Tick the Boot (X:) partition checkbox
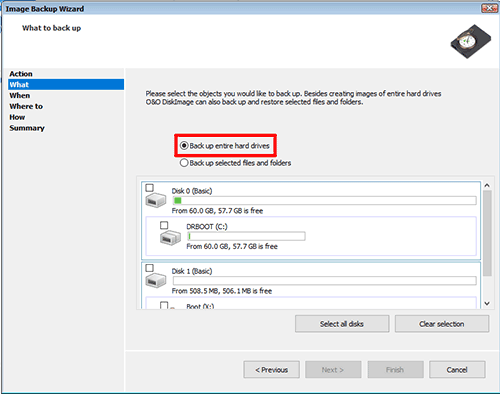Screen dimensions: 500x394 click(164, 305)
